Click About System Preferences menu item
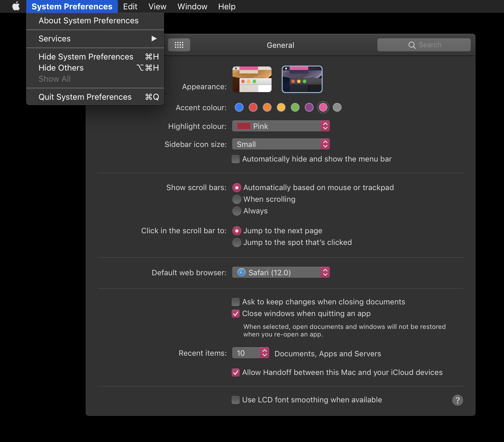The height and width of the screenshot is (442, 504). point(95,21)
